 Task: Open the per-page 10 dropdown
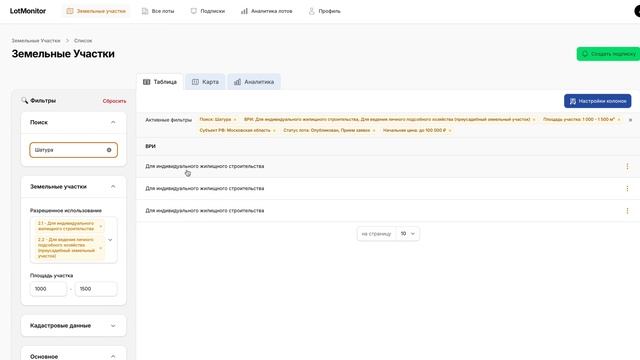pos(407,234)
